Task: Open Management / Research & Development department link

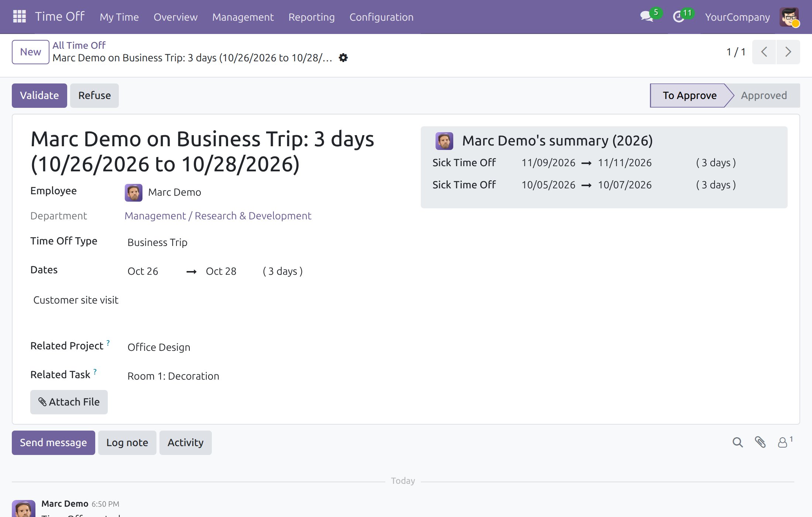Action: coord(218,216)
